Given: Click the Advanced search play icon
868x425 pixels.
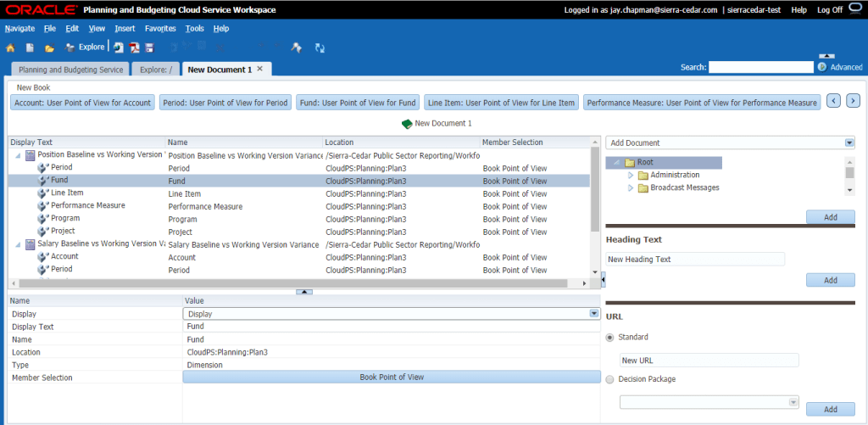Looking at the screenshot, I should (821, 67).
